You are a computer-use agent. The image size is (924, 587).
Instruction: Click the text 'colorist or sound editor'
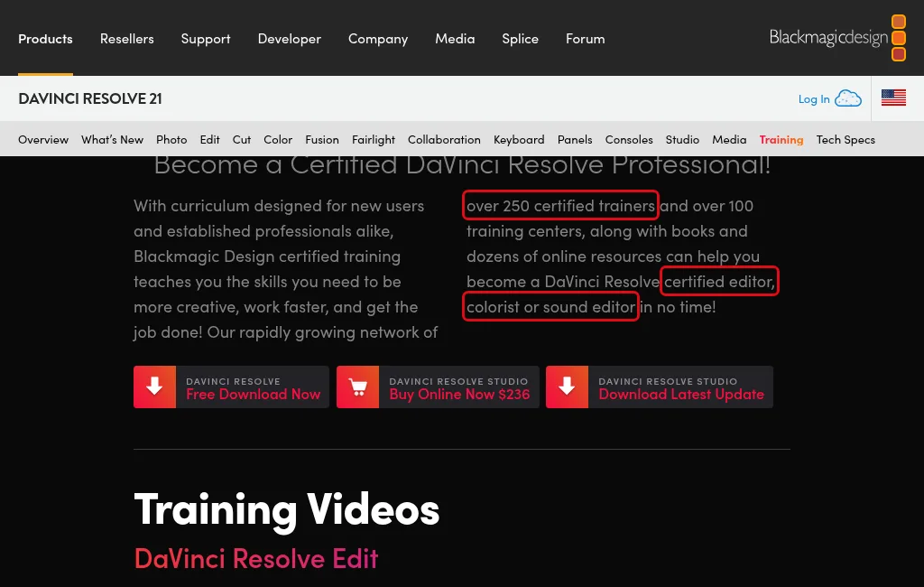(551, 307)
